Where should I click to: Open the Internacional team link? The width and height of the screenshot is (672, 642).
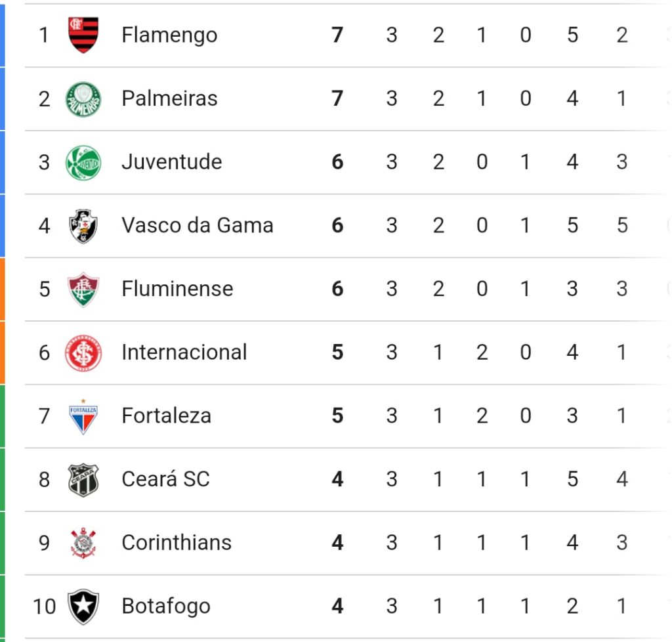pyautogui.click(x=184, y=352)
